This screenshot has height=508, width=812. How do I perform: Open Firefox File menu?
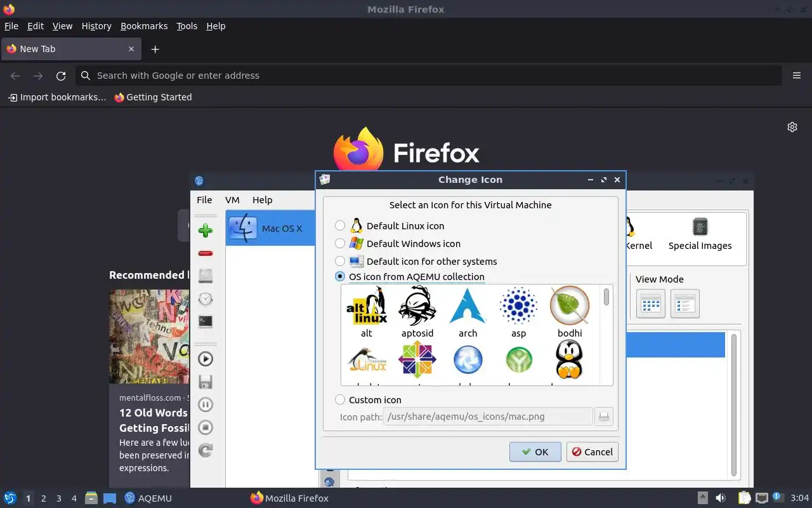[11, 26]
